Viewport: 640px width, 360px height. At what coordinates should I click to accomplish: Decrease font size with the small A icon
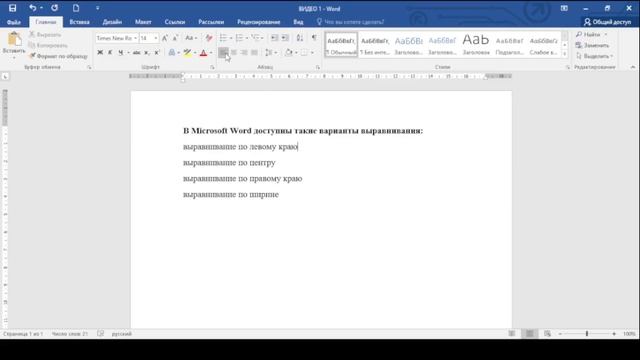(175, 38)
